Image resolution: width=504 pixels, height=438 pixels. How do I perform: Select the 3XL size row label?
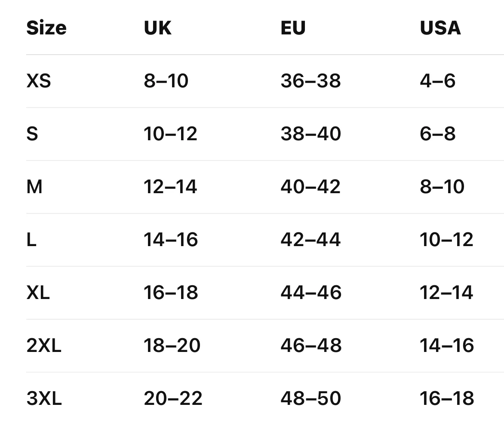(x=44, y=398)
